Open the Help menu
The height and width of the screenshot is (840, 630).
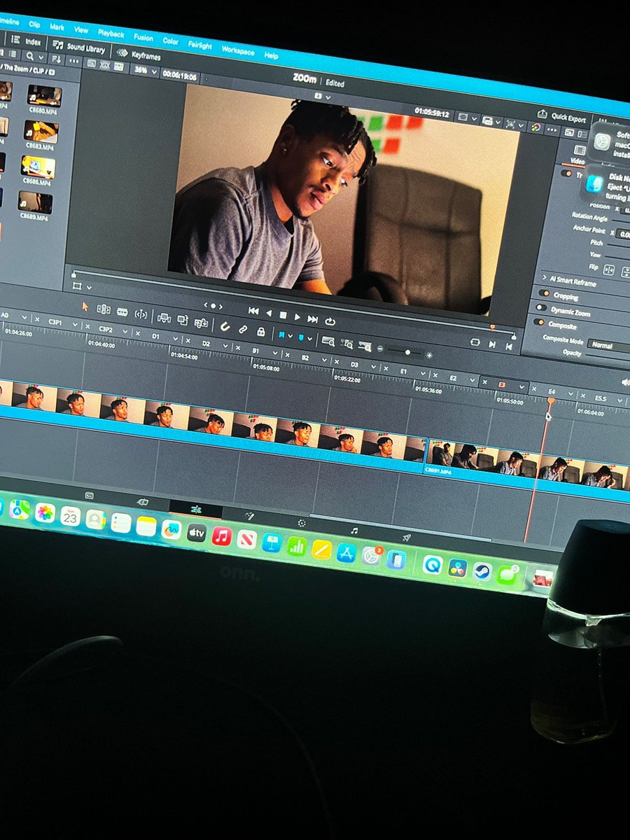coord(271,55)
